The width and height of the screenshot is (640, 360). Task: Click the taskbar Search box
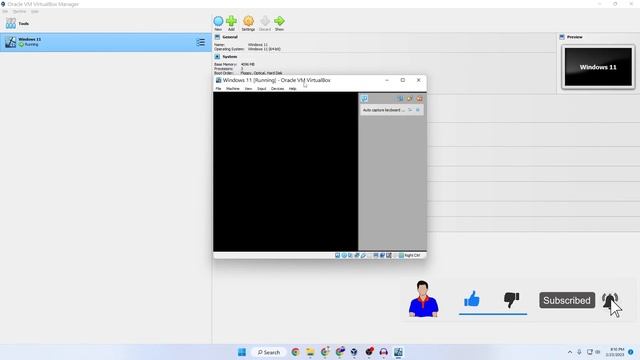tap(269, 352)
